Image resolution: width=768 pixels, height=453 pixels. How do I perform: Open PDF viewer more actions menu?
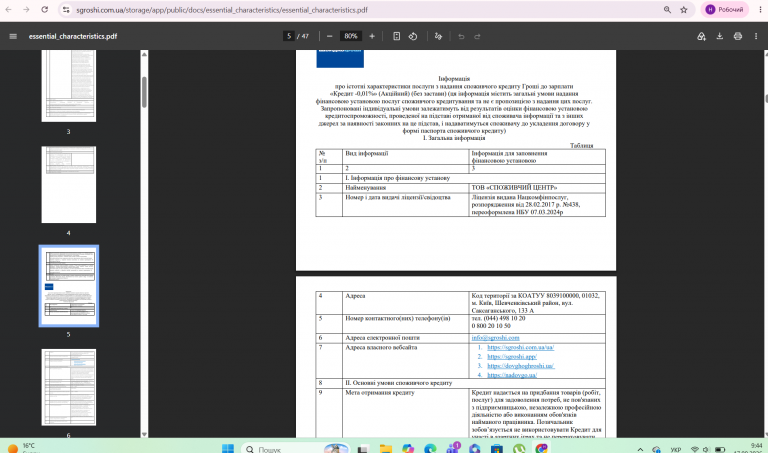pyautogui.click(x=756, y=36)
